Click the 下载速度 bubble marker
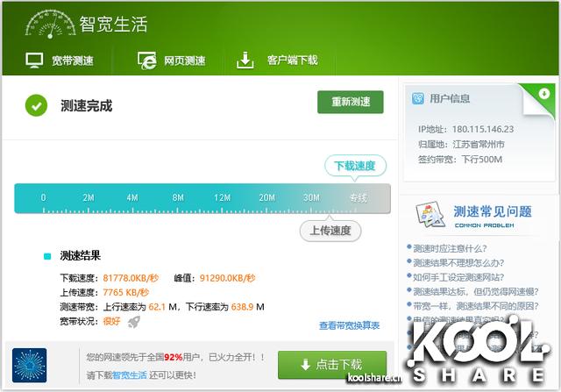The width and height of the screenshot is (561, 392). [x=355, y=166]
